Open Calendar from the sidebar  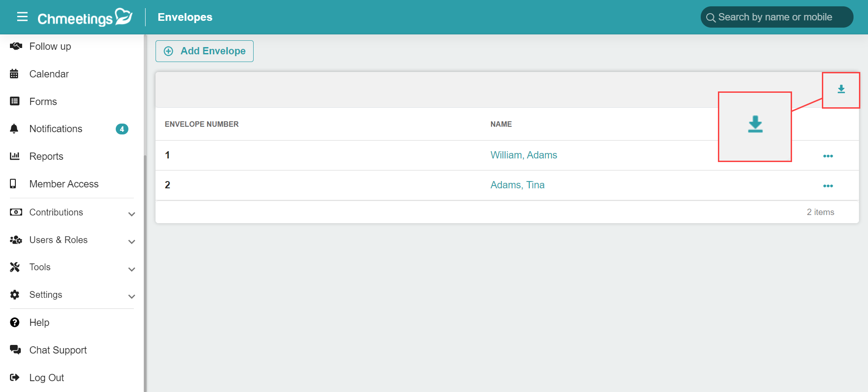click(49, 74)
